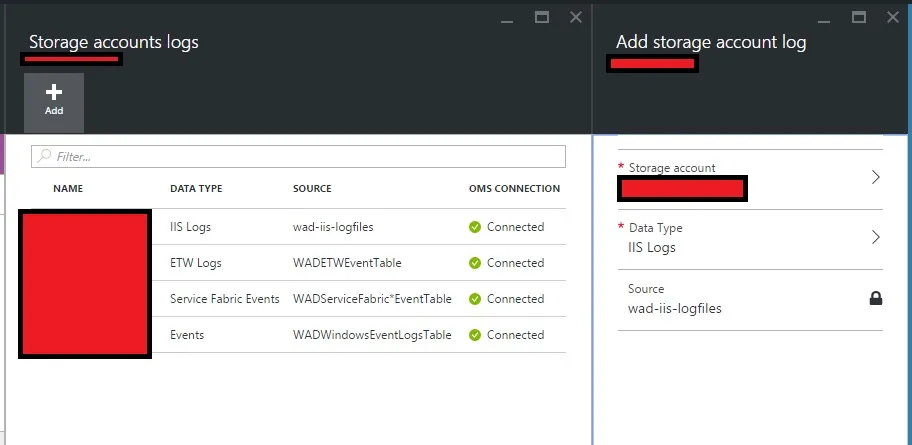Click green Connected check icon for IIS Logs
The width and height of the screenshot is (912, 445).
click(475, 227)
